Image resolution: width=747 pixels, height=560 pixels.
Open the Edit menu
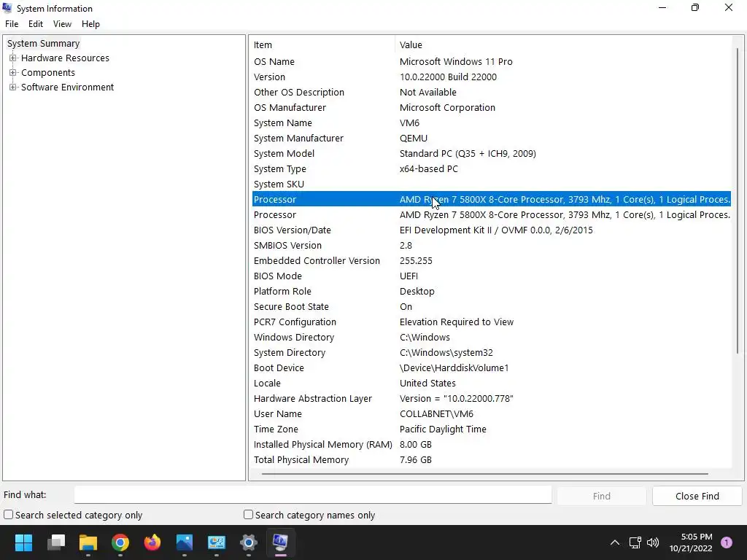pyautogui.click(x=36, y=24)
